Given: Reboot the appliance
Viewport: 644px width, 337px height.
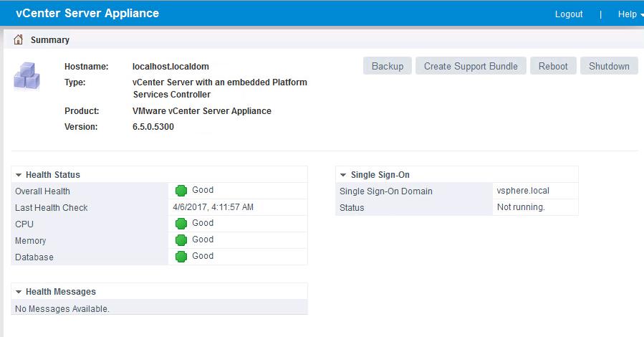Looking at the screenshot, I should click(x=553, y=66).
